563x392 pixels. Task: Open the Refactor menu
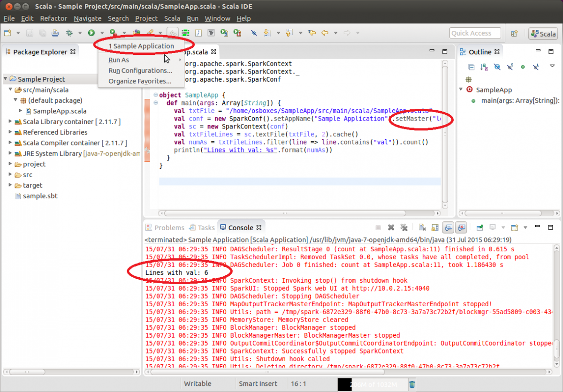point(53,18)
